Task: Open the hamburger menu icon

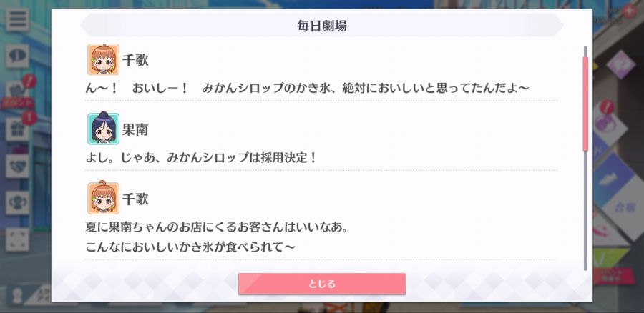Action: pyautogui.click(x=17, y=20)
